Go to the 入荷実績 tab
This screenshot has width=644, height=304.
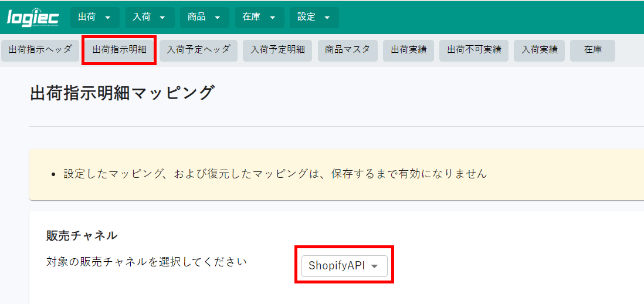coord(539,50)
